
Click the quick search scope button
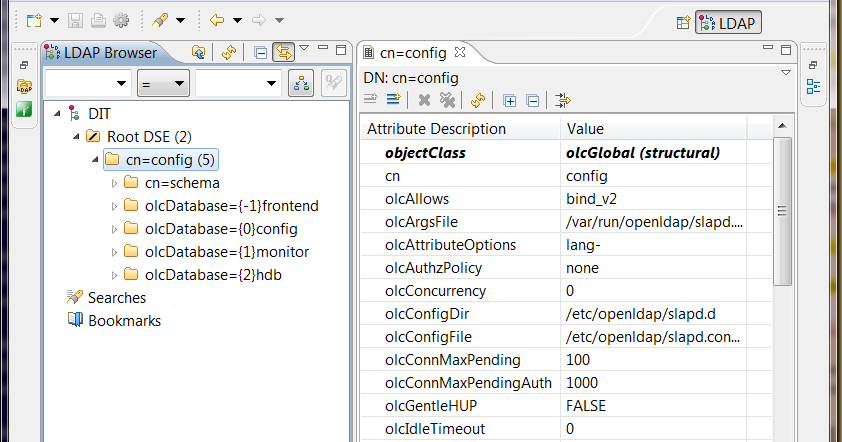tap(301, 83)
